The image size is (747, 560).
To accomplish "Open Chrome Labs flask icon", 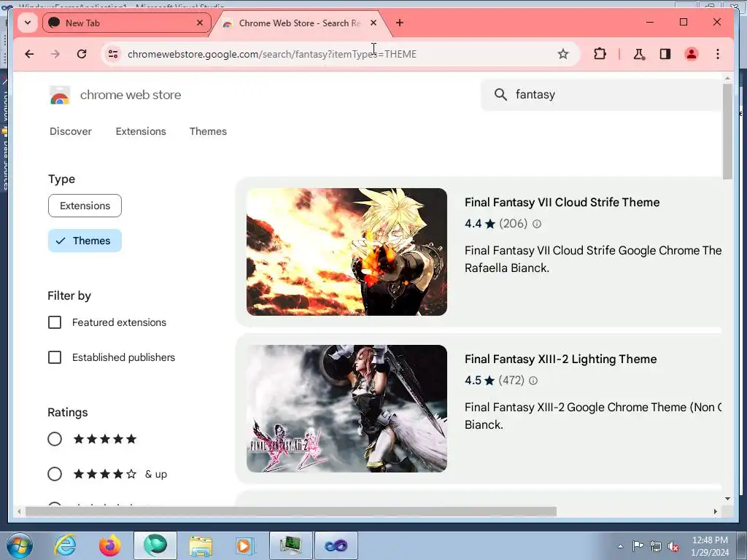I will pyautogui.click(x=639, y=54).
